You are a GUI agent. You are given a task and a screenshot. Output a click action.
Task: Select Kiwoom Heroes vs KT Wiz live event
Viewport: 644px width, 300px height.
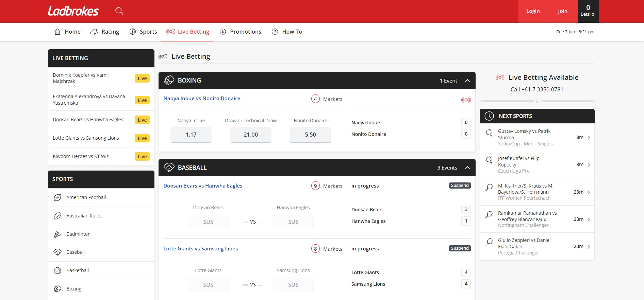(101, 156)
